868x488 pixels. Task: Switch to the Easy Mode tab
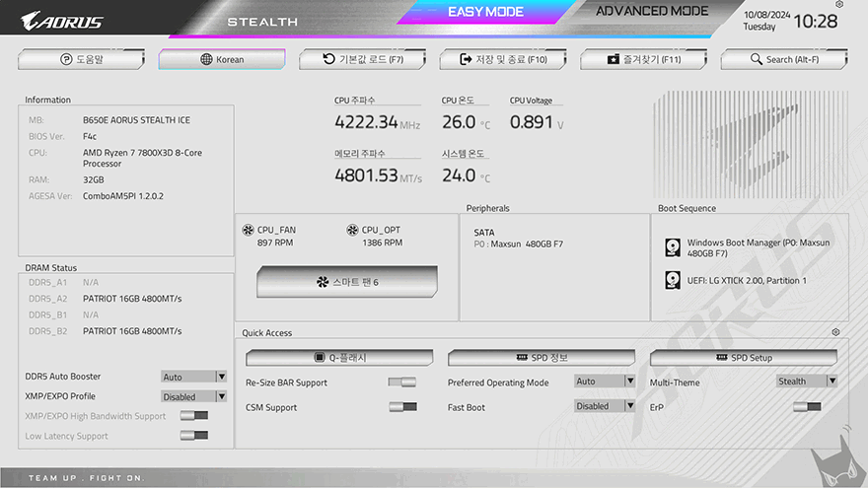[x=485, y=12]
